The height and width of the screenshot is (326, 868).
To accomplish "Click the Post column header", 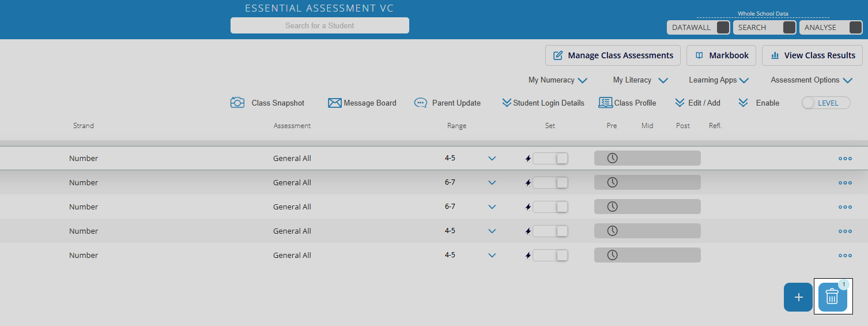I will [683, 126].
